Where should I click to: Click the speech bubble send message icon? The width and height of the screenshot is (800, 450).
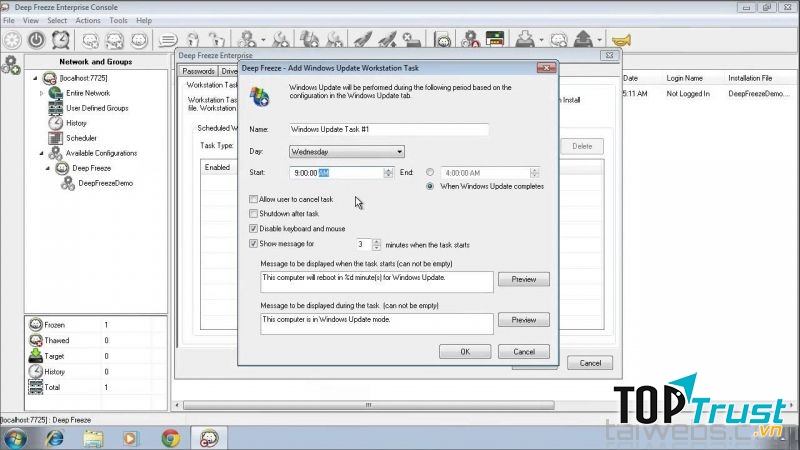pyautogui.click(x=167, y=40)
